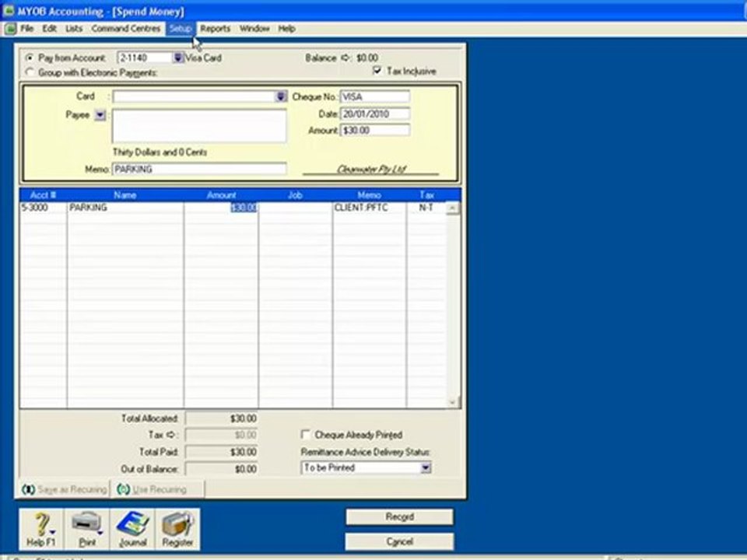
Task: Click the top Memo field containing PARKING
Action: [199, 169]
